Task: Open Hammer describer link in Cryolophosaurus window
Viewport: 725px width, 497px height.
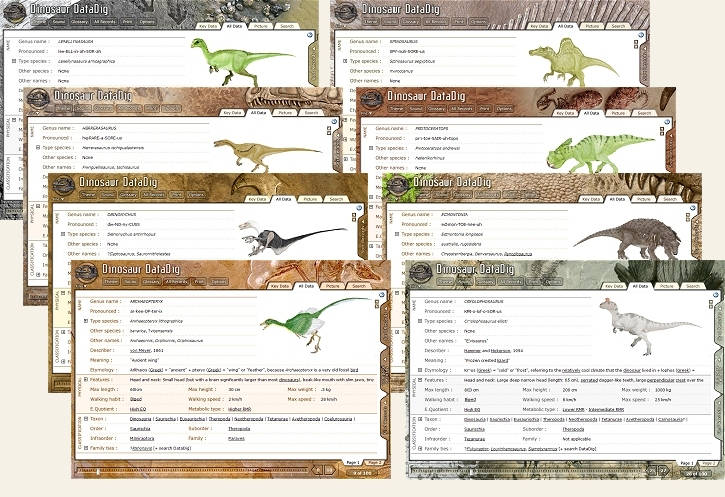Action: (x=473, y=351)
